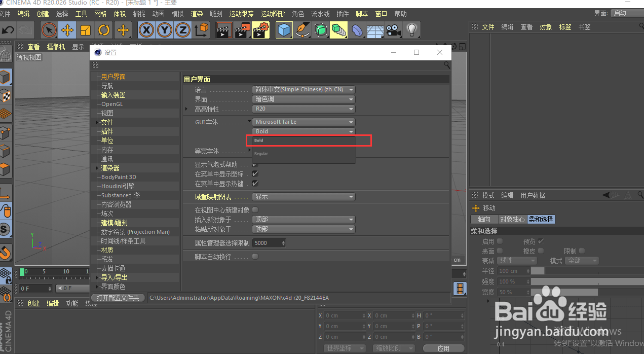The height and width of the screenshot is (354, 644).
Task: Check 启用 in soft selection panel
Action: point(500,241)
